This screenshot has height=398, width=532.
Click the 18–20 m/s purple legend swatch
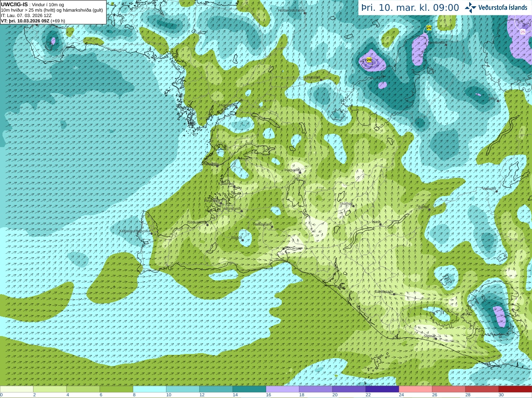coord(316,389)
